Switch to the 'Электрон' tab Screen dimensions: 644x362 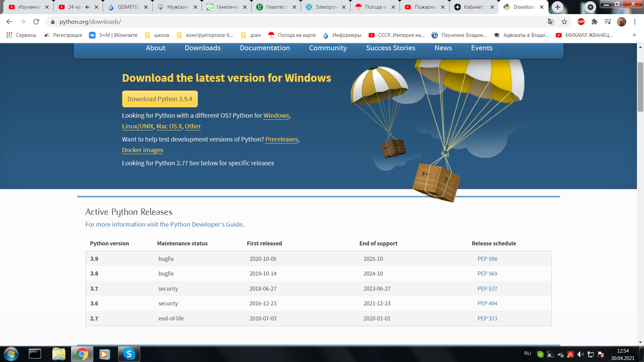click(x=325, y=8)
